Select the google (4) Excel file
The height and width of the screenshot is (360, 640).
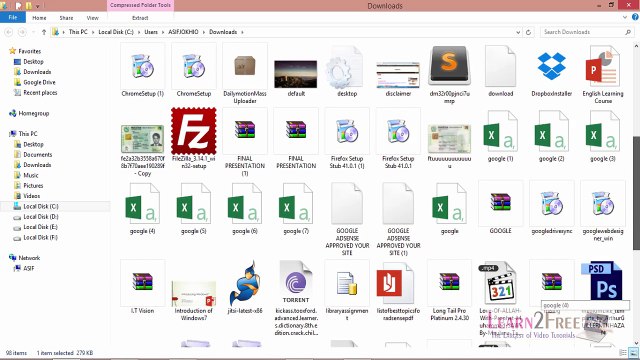[142, 204]
